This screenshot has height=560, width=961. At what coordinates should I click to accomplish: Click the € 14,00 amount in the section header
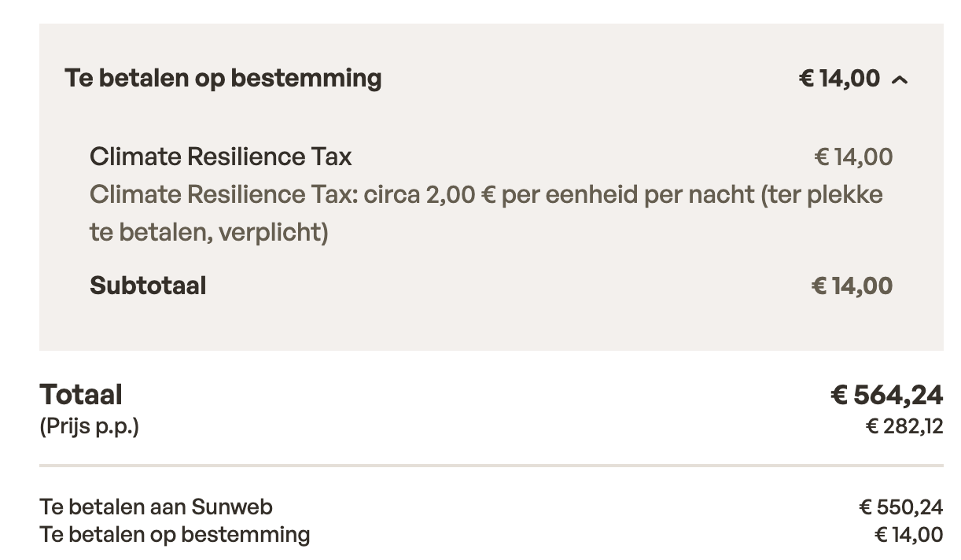(839, 79)
